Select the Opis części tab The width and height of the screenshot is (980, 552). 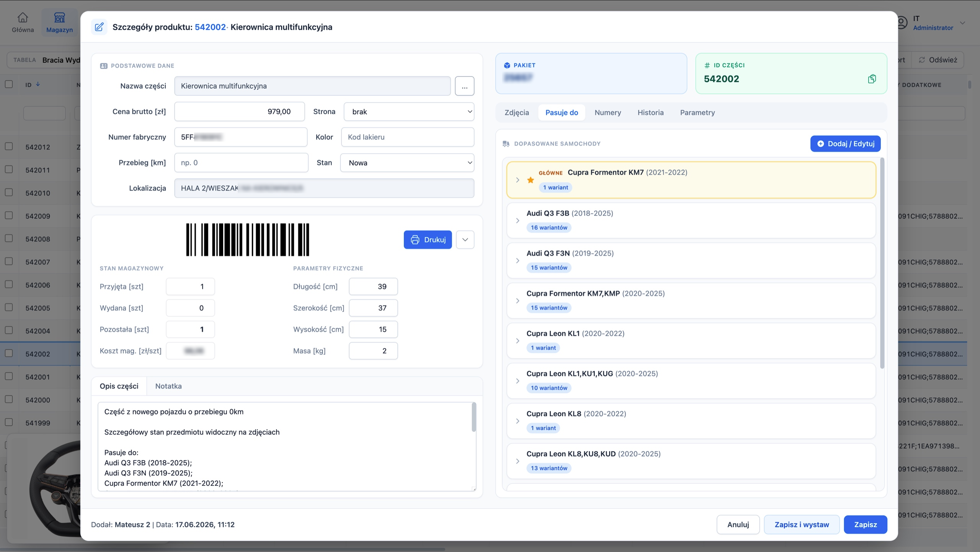(x=119, y=386)
